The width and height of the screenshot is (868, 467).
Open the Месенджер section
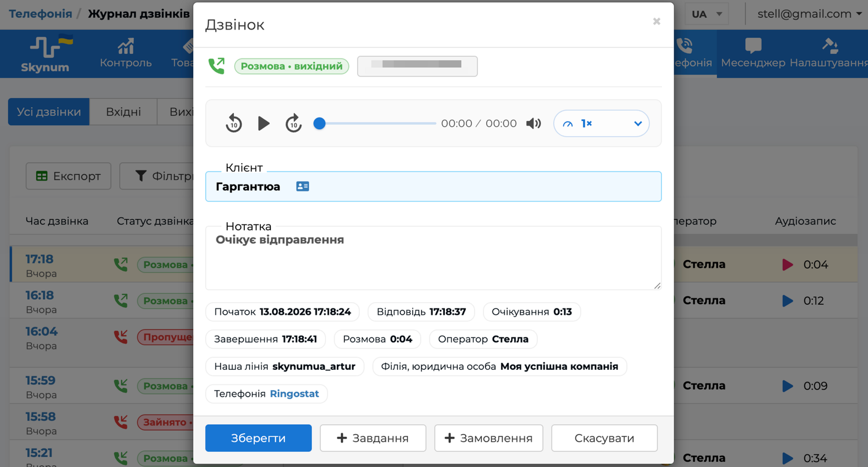(x=753, y=54)
